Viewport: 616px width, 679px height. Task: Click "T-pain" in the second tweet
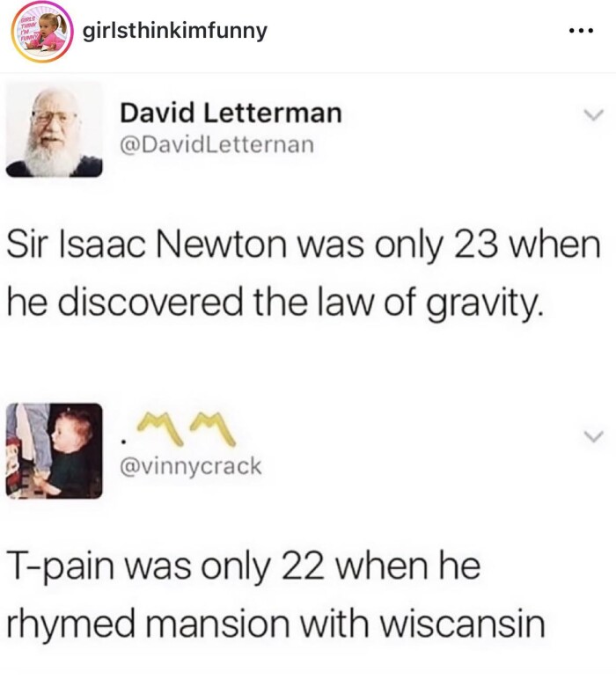pos(61,567)
